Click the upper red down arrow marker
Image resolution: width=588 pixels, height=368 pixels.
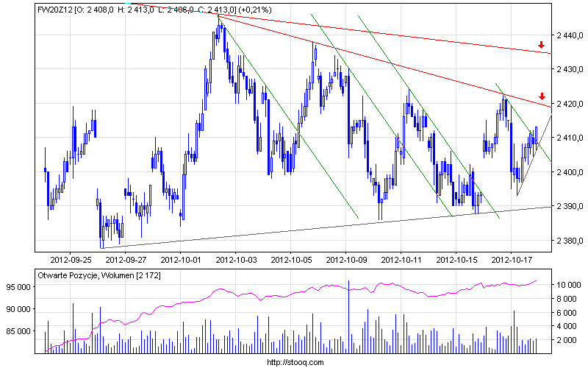[541, 45]
